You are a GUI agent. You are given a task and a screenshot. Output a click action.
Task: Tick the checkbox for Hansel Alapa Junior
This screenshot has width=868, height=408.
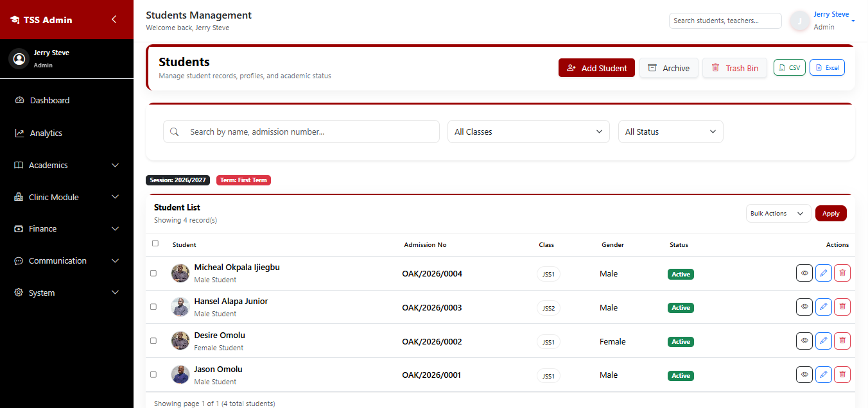[153, 307]
